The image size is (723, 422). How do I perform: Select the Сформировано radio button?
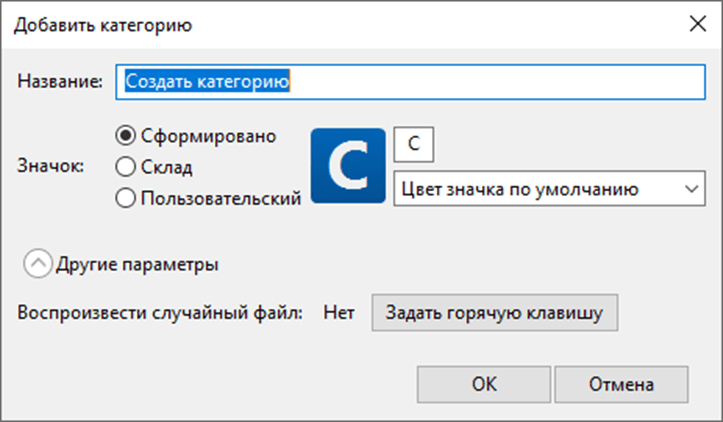pyautogui.click(x=125, y=136)
